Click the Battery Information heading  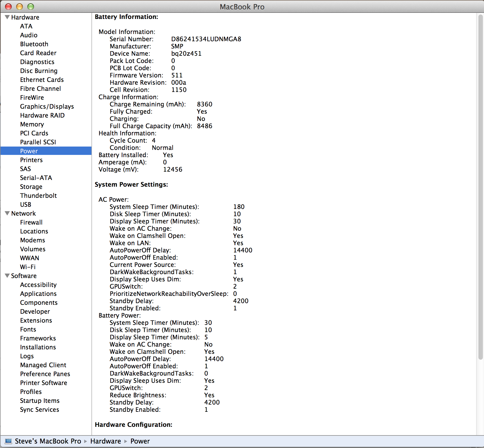126,17
